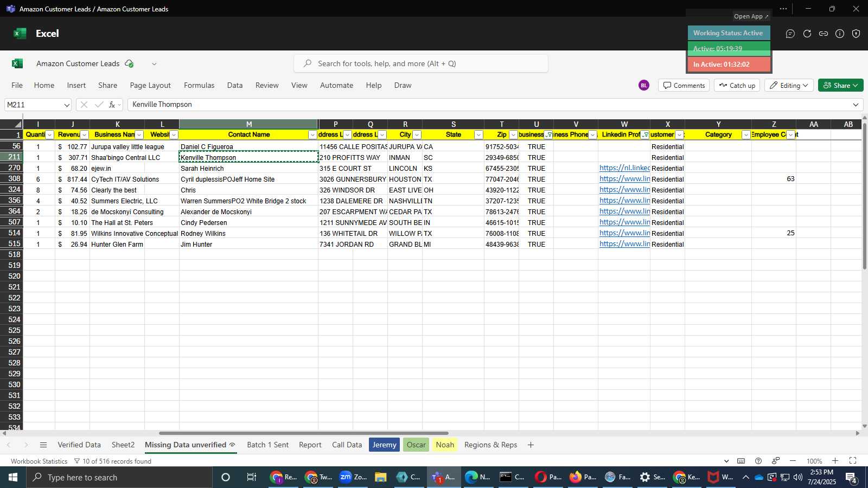Switch to the Verified Data sheet
The height and width of the screenshot is (488, 868).
coord(79,445)
